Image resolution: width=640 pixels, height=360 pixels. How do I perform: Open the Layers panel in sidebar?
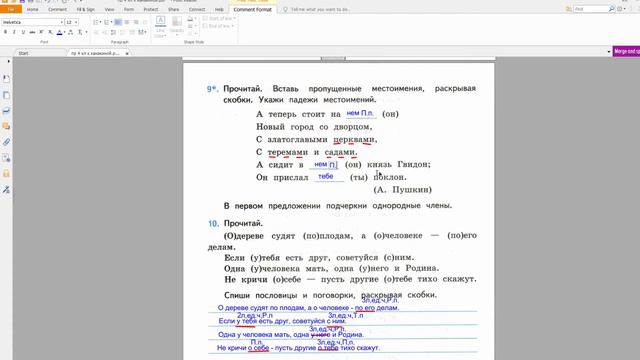click(x=6, y=111)
